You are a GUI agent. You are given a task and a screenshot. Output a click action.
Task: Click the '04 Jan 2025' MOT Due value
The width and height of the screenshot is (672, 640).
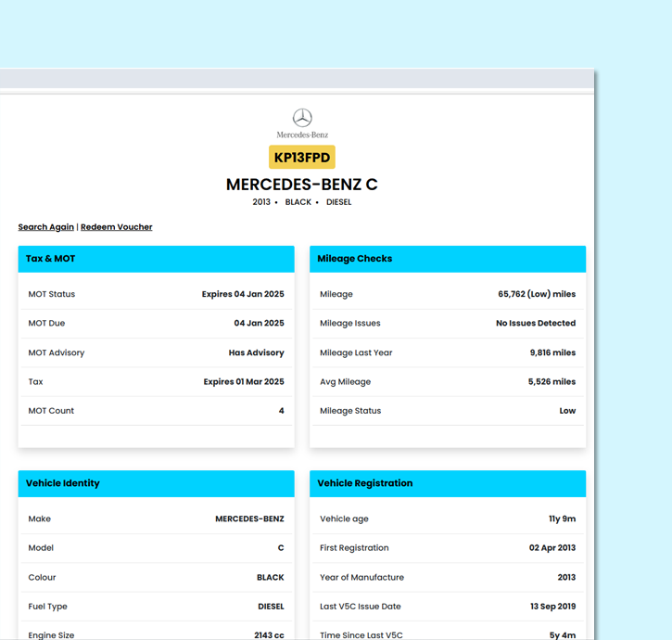pyautogui.click(x=259, y=324)
